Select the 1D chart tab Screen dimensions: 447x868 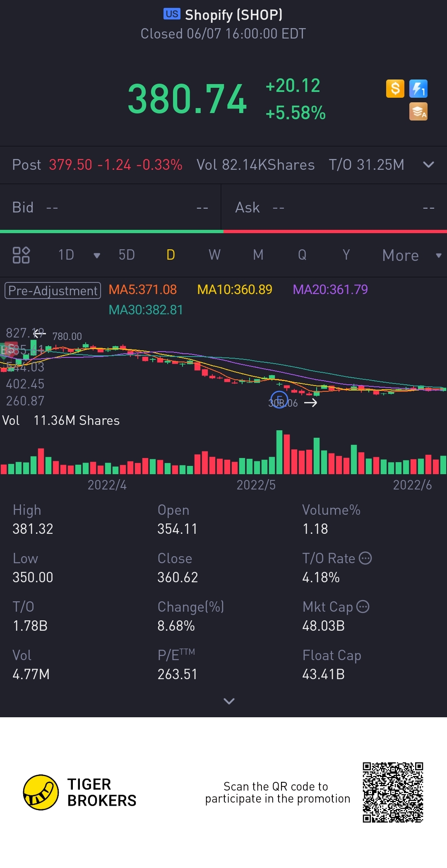pos(66,255)
